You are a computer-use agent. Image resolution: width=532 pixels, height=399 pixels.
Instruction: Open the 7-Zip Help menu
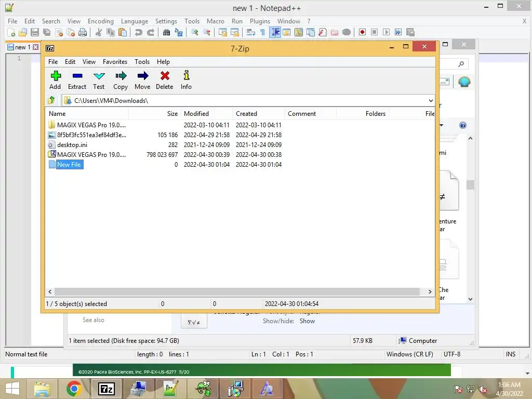(x=163, y=62)
